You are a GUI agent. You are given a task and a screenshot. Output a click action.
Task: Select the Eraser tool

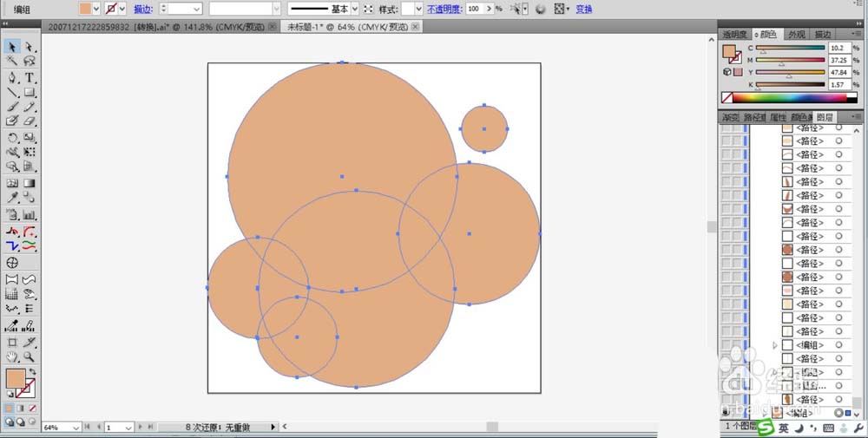point(30,121)
